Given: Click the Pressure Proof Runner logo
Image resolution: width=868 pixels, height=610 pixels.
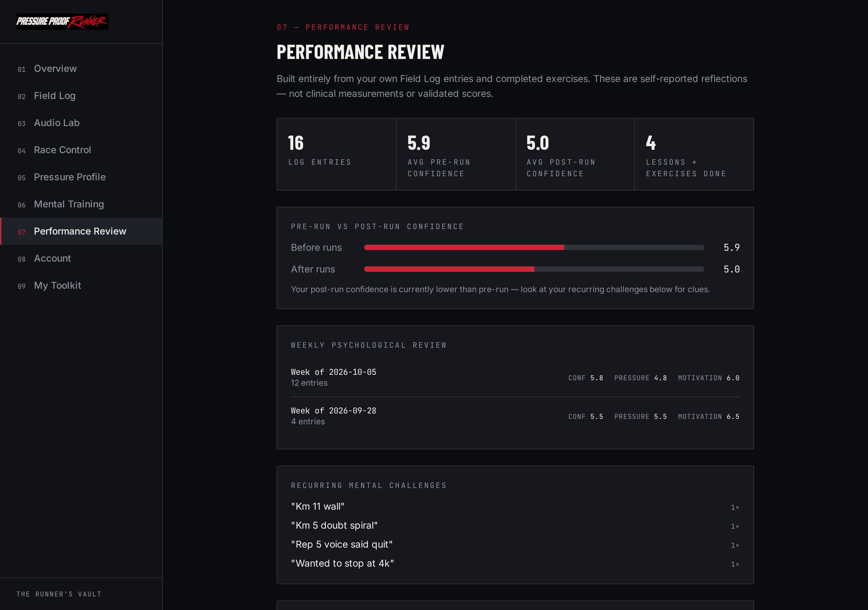Looking at the screenshot, I should tap(62, 22).
